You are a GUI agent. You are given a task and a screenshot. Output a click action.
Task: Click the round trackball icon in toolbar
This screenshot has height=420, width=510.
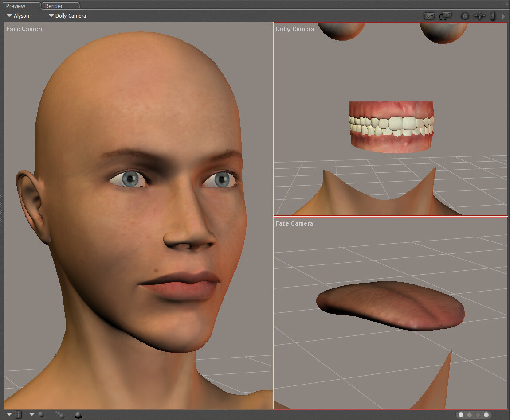(465, 16)
